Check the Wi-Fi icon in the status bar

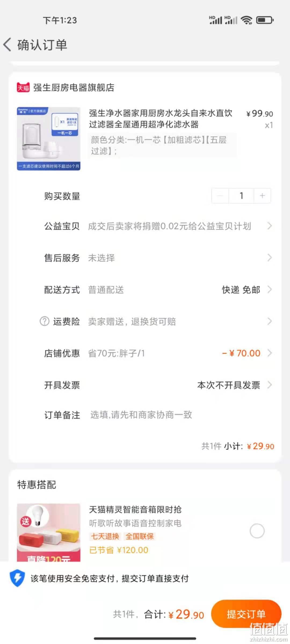[247, 20]
